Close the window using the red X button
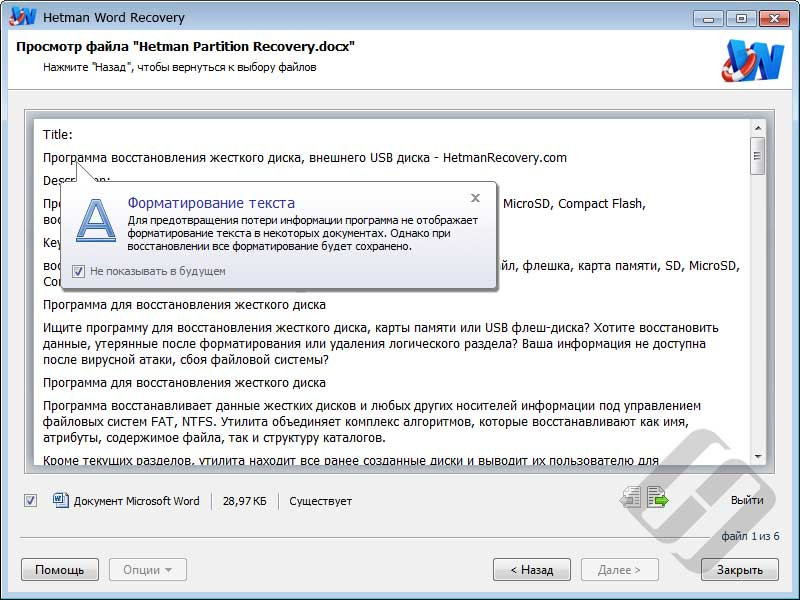The width and height of the screenshot is (800, 600). click(x=774, y=19)
